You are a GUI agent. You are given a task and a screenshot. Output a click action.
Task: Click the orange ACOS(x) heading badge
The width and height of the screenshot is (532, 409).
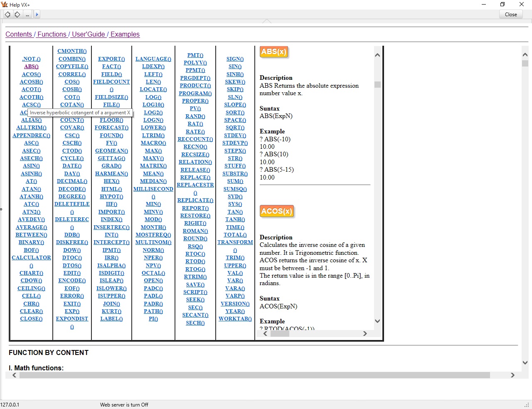[277, 211]
